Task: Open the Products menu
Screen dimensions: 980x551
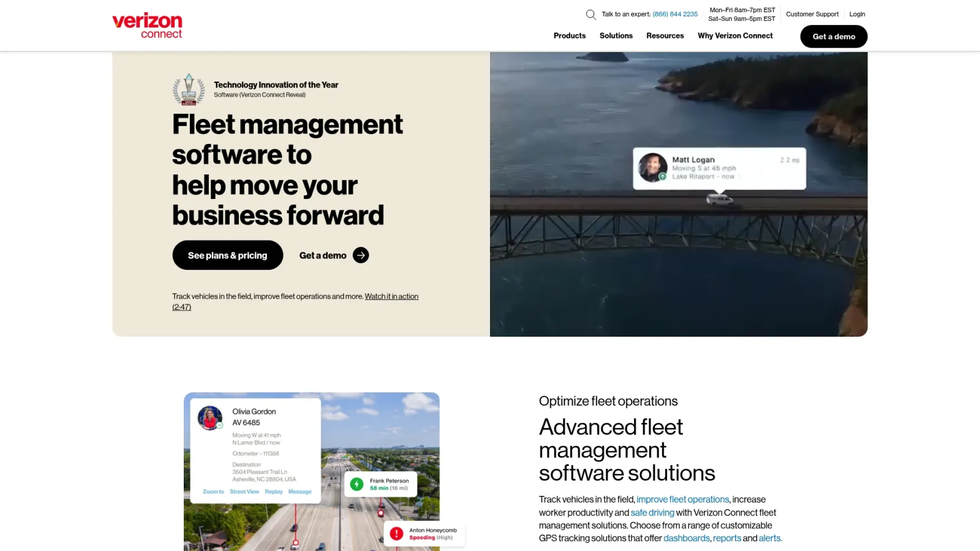Action: (570, 36)
